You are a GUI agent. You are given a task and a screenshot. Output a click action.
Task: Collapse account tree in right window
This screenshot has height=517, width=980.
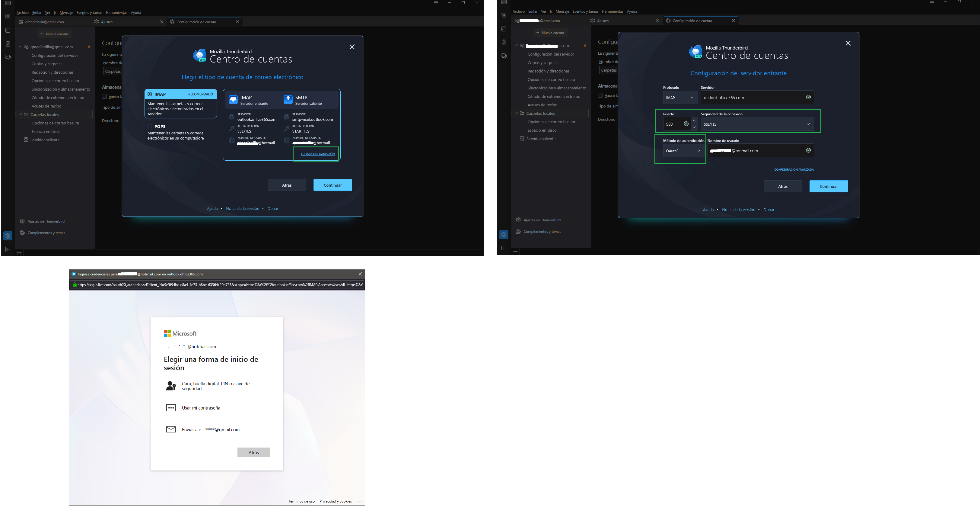coord(516,46)
